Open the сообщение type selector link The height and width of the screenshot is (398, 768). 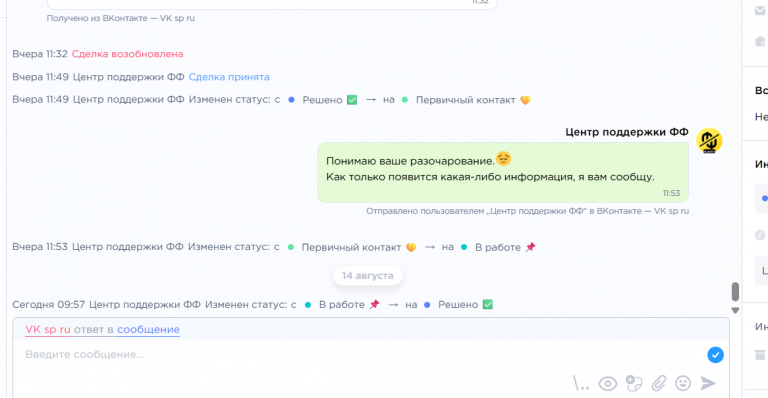click(148, 329)
